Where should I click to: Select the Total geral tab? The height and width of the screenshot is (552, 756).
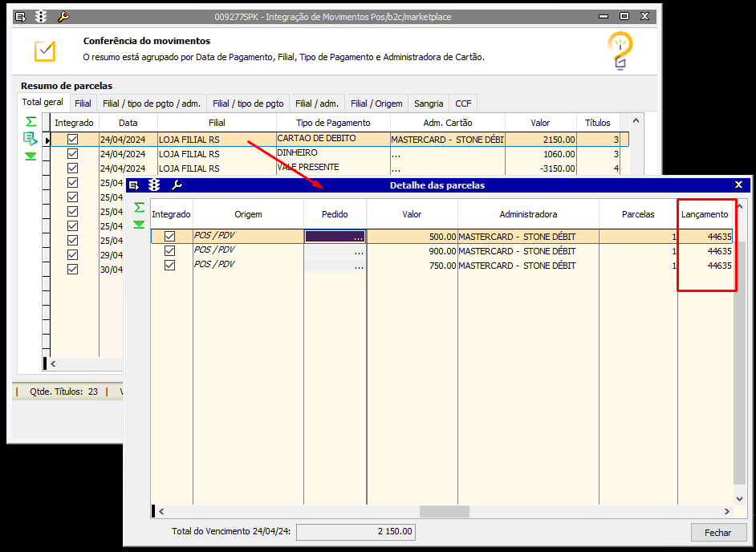click(43, 102)
